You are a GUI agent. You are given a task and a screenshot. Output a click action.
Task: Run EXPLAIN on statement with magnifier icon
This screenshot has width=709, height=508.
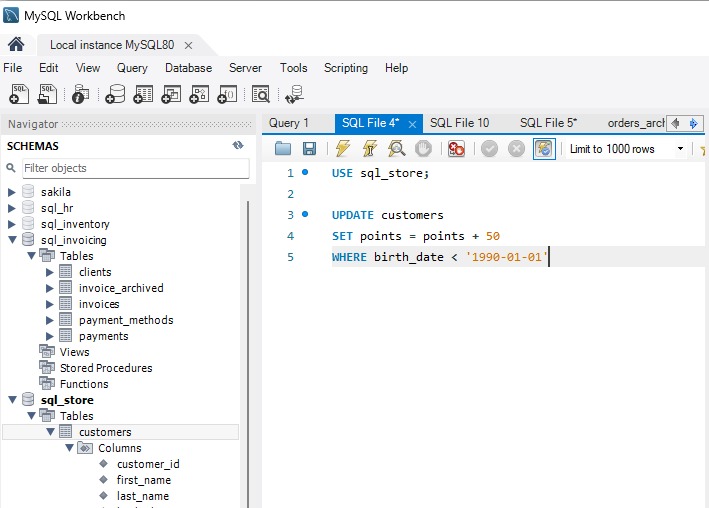click(x=396, y=149)
